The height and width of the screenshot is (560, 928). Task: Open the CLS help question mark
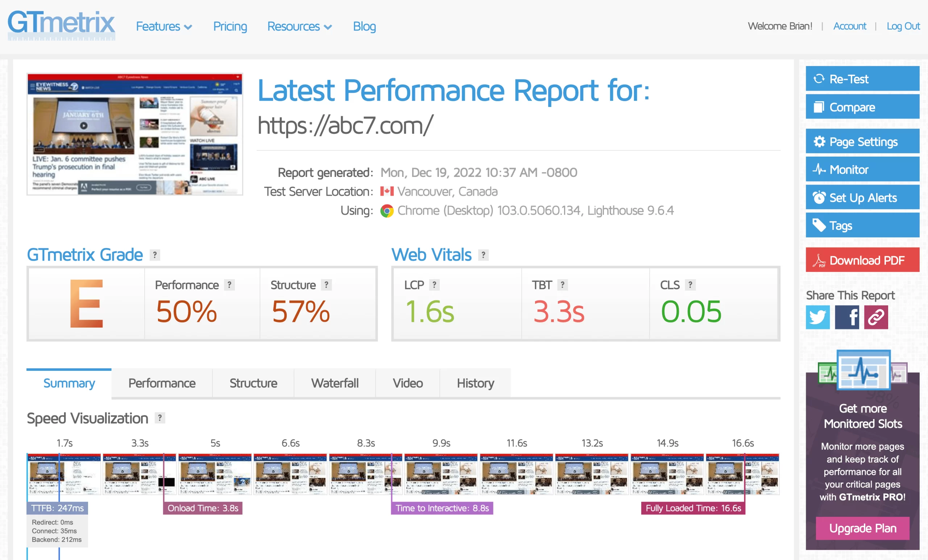[x=690, y=285]
